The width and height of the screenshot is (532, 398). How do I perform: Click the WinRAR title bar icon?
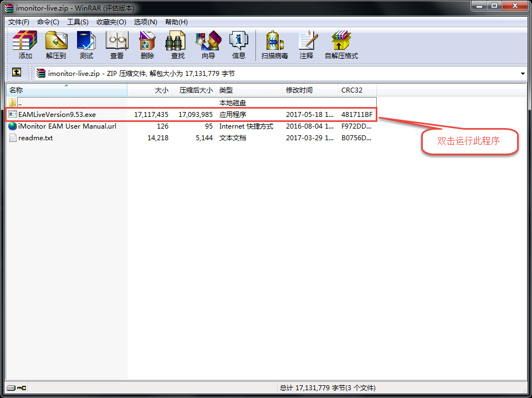(9, 7)
